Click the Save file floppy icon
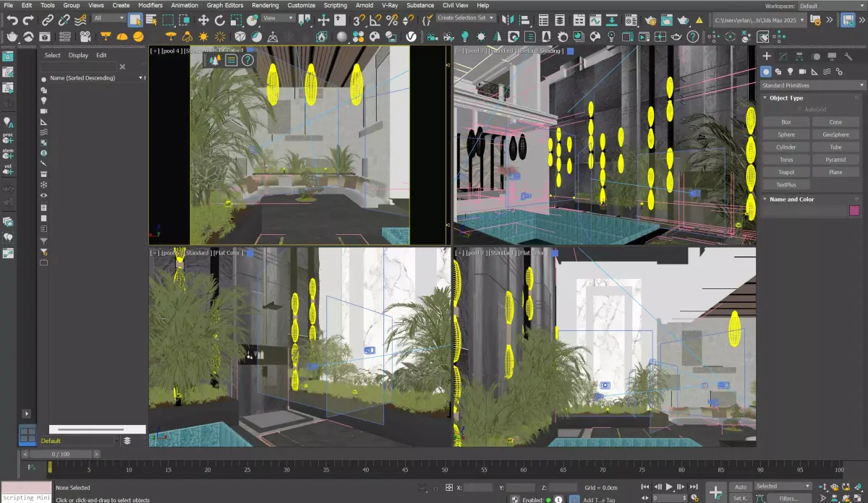Image resolution: width=868 pixels, height=503 pixels. click(x=848, y=20)
